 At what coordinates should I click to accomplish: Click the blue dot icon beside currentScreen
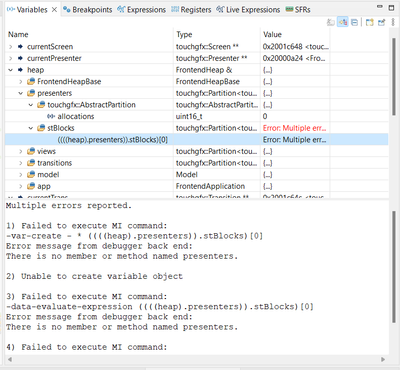pyautogui.click(x=20, y=47)
